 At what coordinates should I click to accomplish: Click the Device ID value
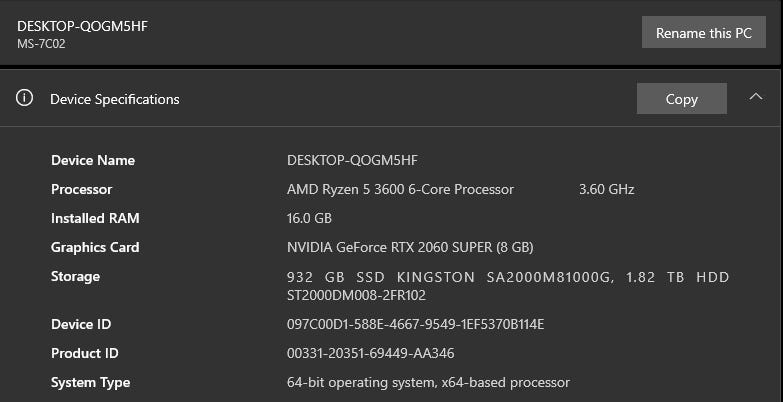pos(415,324)
